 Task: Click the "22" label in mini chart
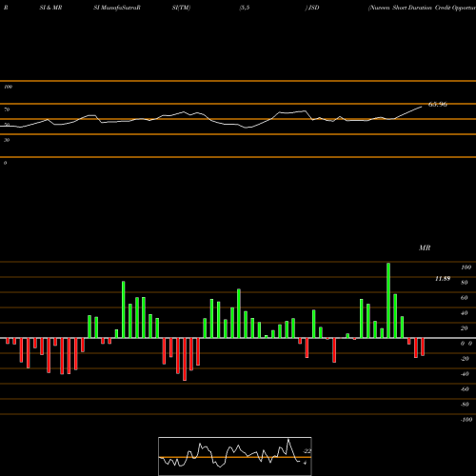click(307, 451)
